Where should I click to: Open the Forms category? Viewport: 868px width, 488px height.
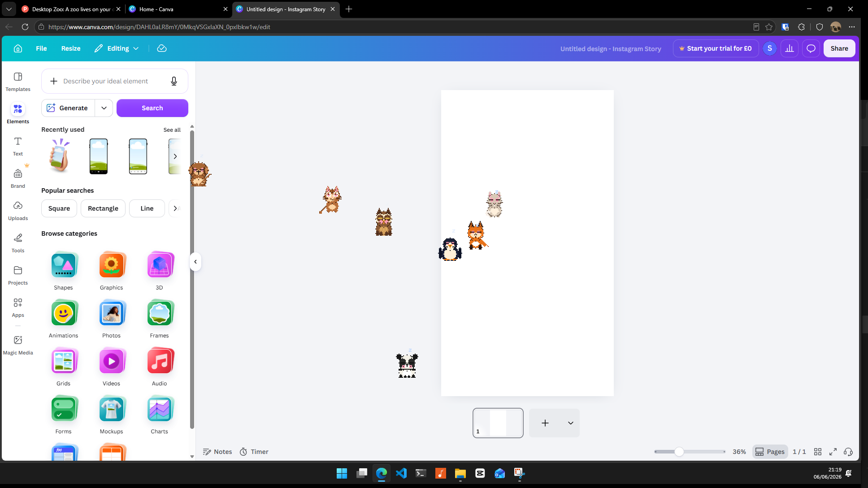63,415
